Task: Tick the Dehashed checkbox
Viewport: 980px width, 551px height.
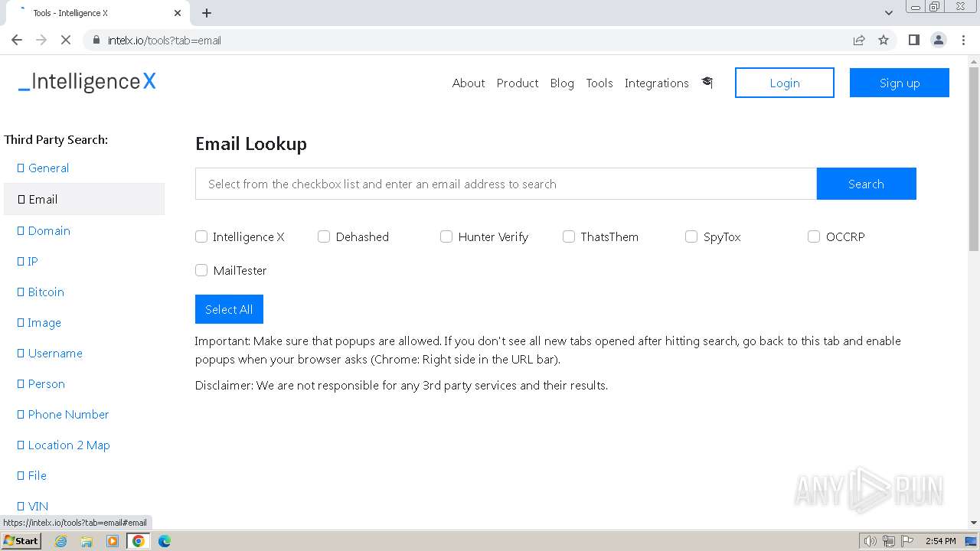Action: coord(324,236)
